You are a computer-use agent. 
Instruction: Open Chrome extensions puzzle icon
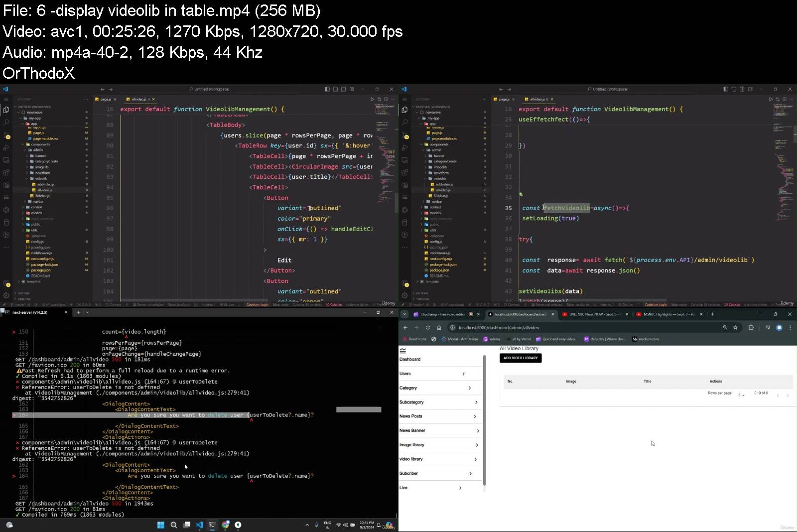(751, 327)
